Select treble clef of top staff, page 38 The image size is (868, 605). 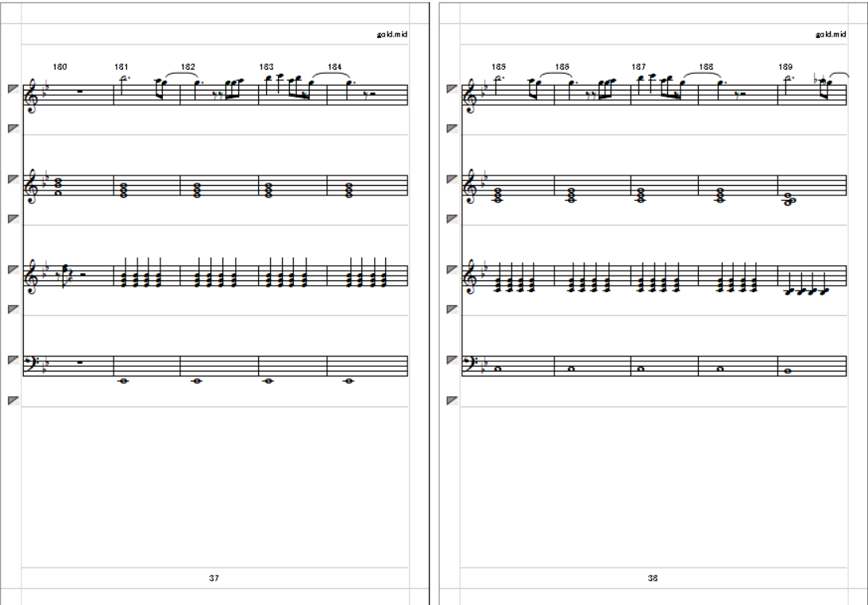[471, 96]
